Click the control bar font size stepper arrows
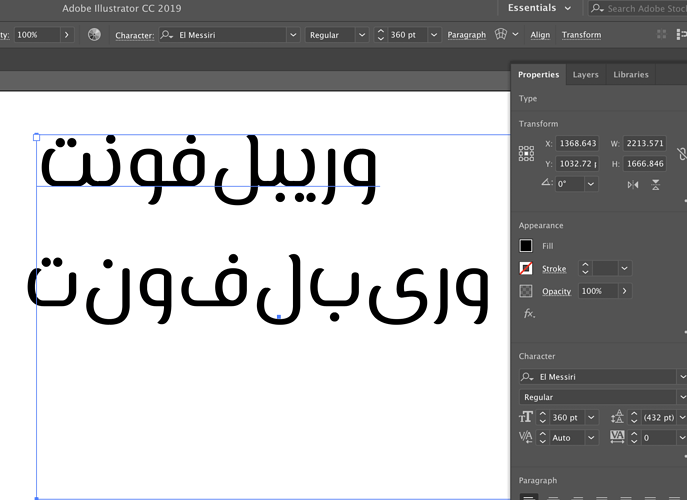The height and width of the screenshot is (500, 687). 381,35
